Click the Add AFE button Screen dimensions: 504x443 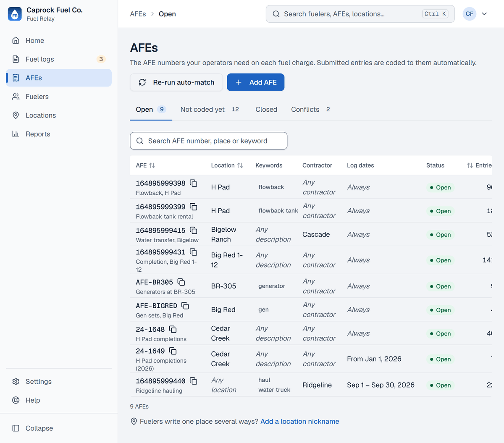point(255,82)
